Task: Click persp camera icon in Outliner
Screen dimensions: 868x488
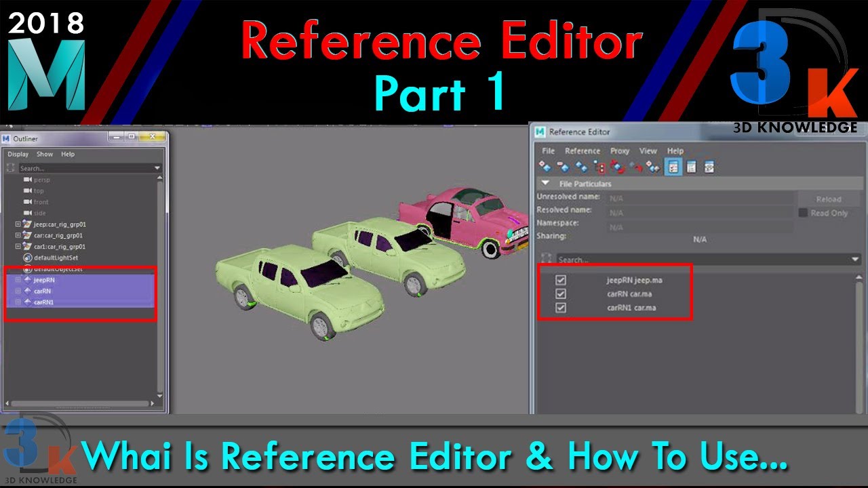Action: pos(28,180)
